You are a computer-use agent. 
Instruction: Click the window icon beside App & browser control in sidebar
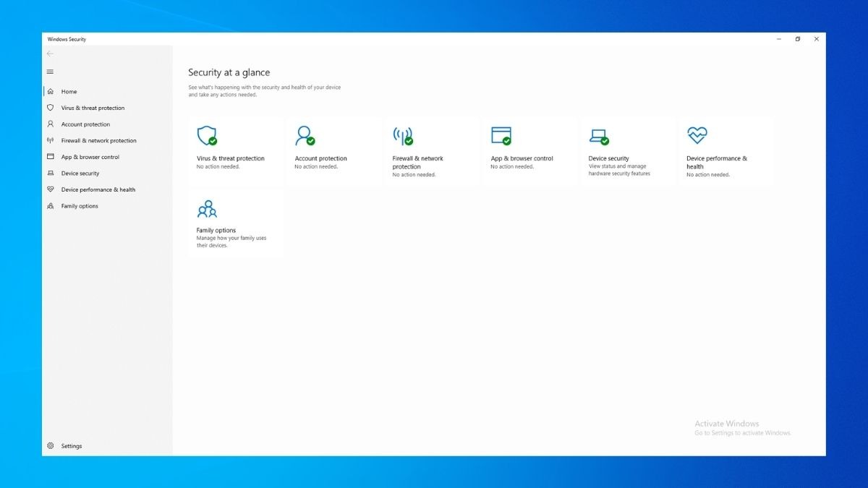click(50, 157)
